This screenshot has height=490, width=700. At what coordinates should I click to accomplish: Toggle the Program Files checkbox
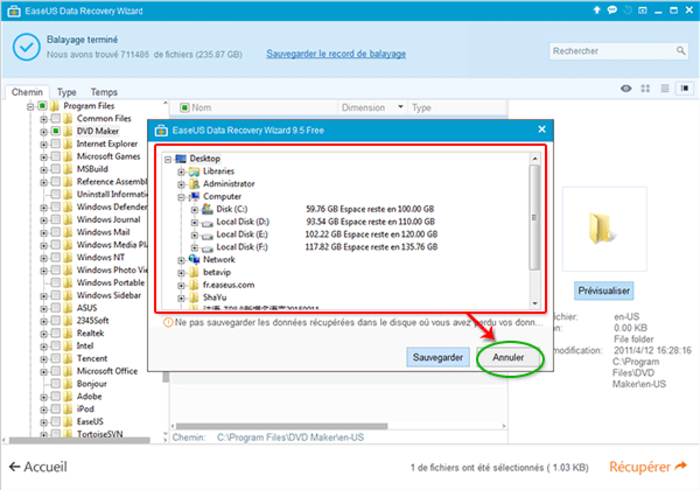click(x=42, y=106)
